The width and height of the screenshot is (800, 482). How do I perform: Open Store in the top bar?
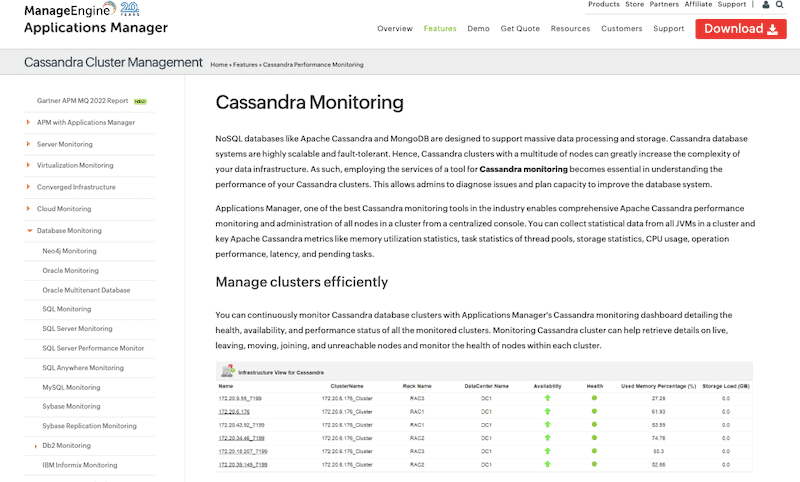635,4
